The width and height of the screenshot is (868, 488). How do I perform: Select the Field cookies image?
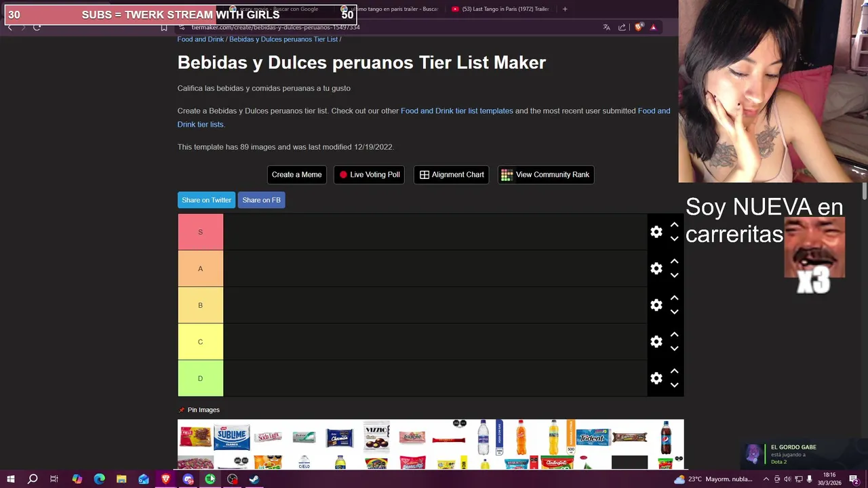click(195, 437)
